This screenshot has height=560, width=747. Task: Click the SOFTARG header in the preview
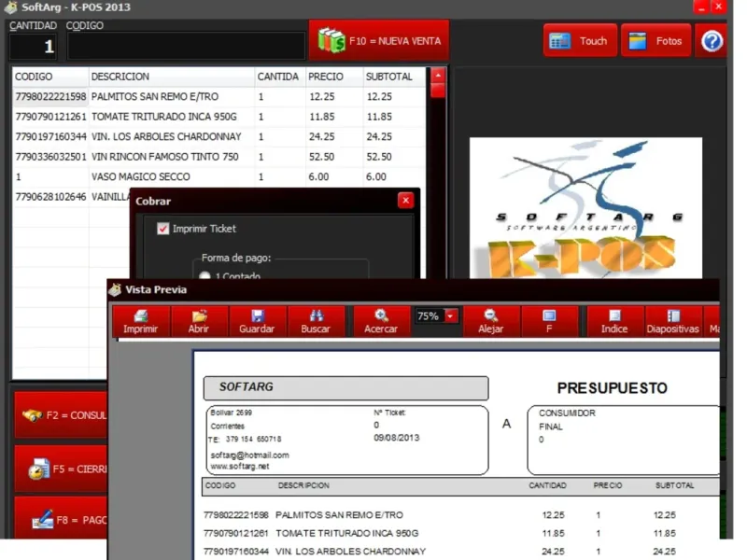click(345, 387)
